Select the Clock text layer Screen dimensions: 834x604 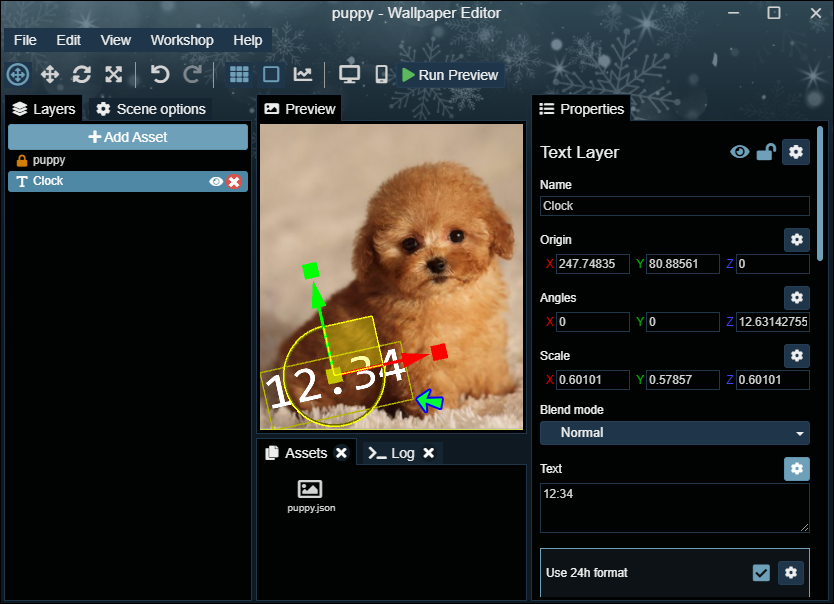[x=128, y=181]
